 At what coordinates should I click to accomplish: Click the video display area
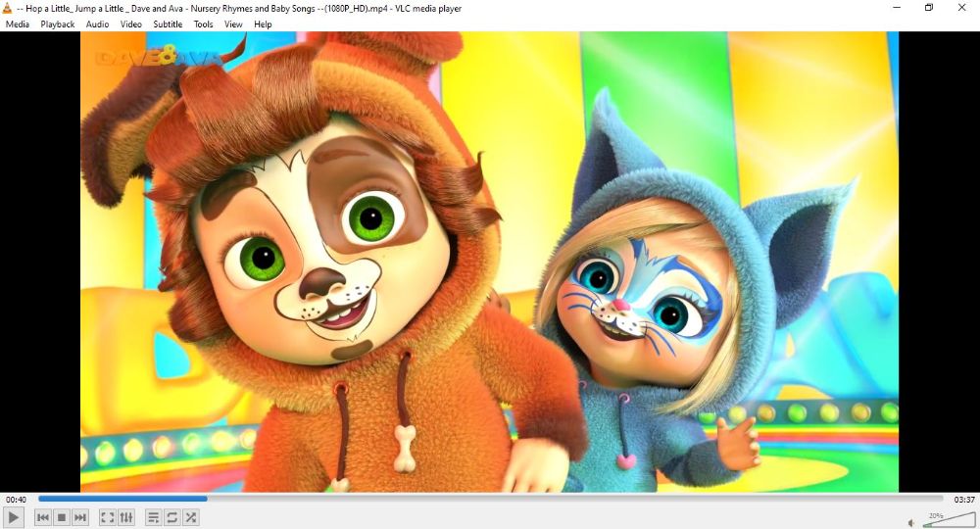489,262
